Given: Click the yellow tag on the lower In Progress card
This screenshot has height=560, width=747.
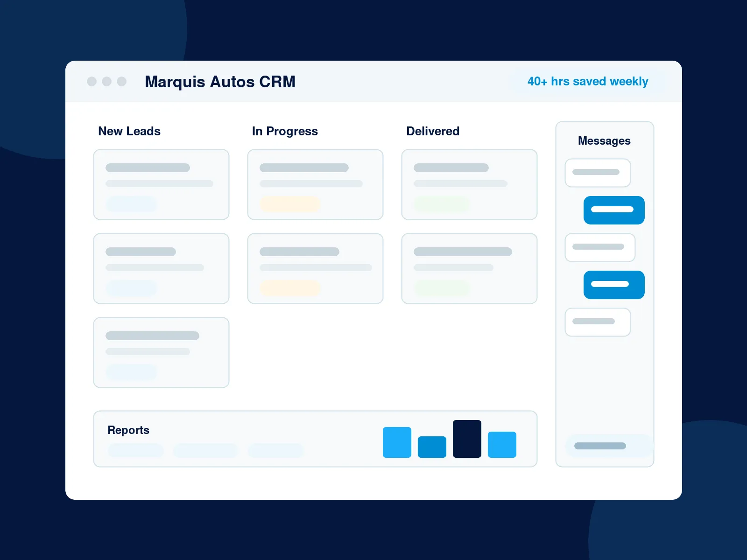Looking at the screenshot, I should click(x=290, y=288).
